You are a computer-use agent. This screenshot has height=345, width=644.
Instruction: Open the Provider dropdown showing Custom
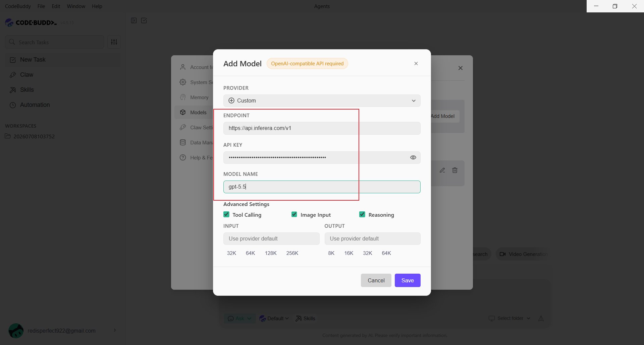(322, 100)
